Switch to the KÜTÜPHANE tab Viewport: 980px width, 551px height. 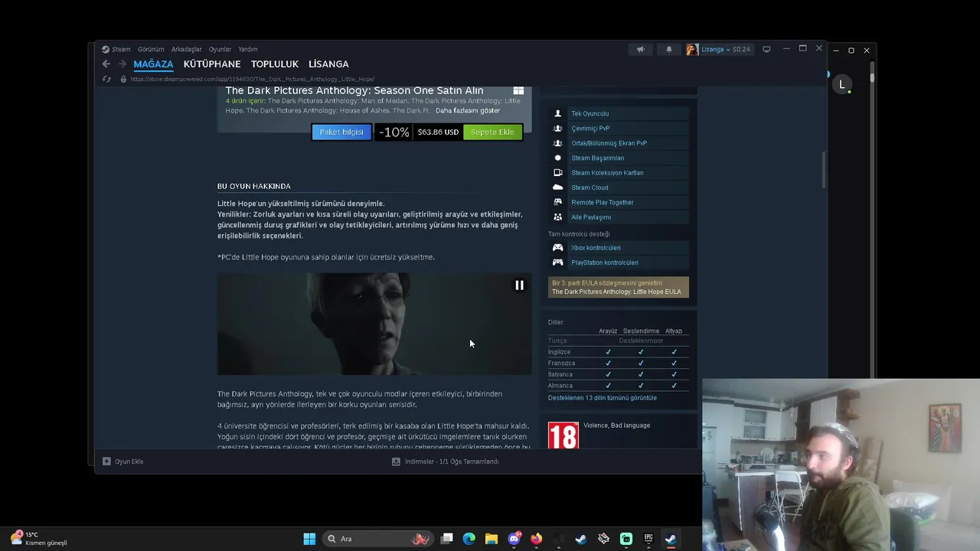[212, 64]
